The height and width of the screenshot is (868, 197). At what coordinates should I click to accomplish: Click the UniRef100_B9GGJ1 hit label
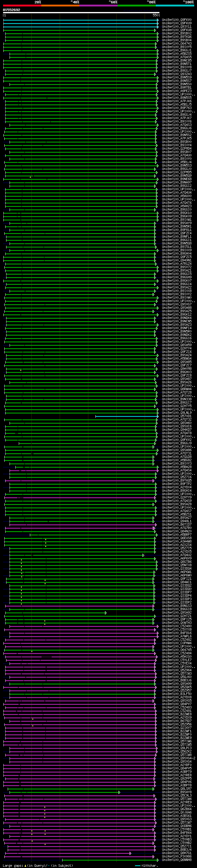point(177,50)
